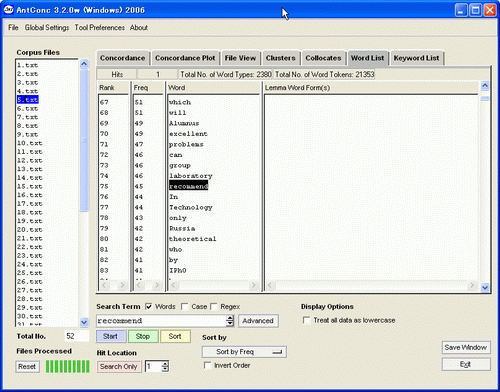Select the word 'Technology' in the list
The image size is (500, 392).
[x=190, y=207]
